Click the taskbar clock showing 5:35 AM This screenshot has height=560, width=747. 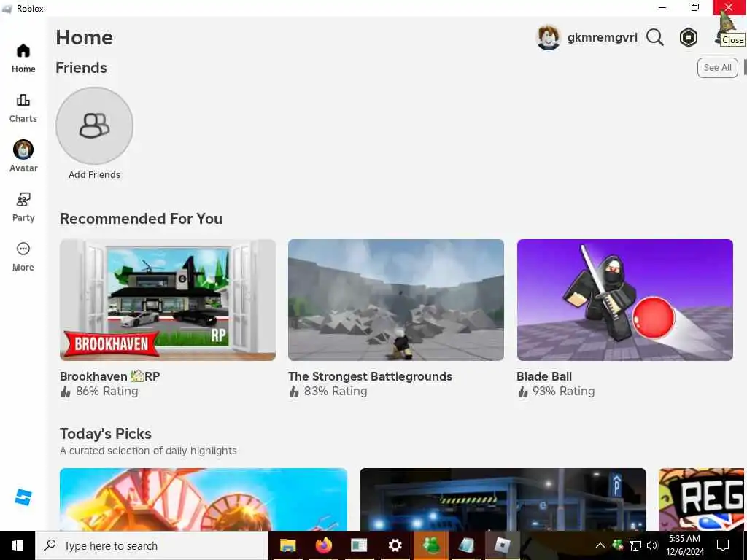684,545
